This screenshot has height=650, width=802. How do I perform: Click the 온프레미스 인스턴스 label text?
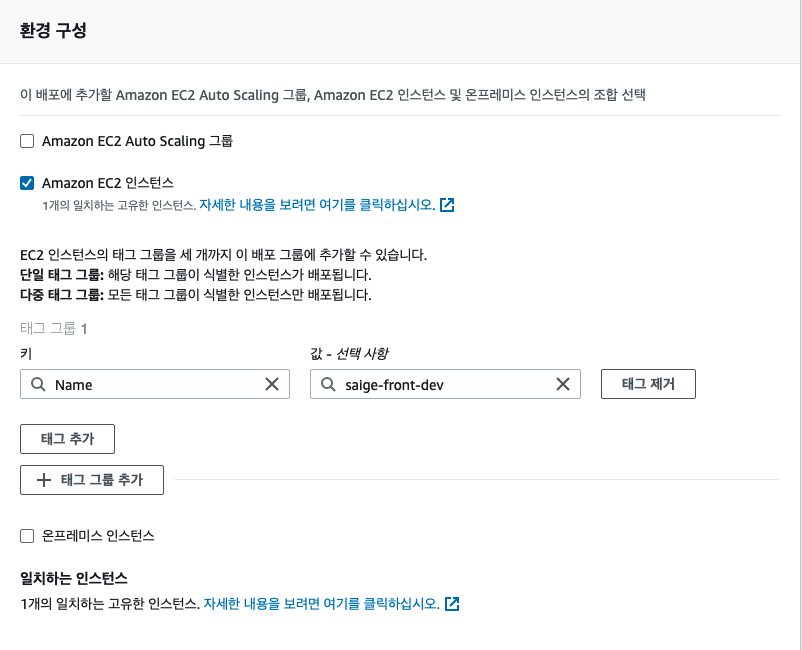[98, 536]
